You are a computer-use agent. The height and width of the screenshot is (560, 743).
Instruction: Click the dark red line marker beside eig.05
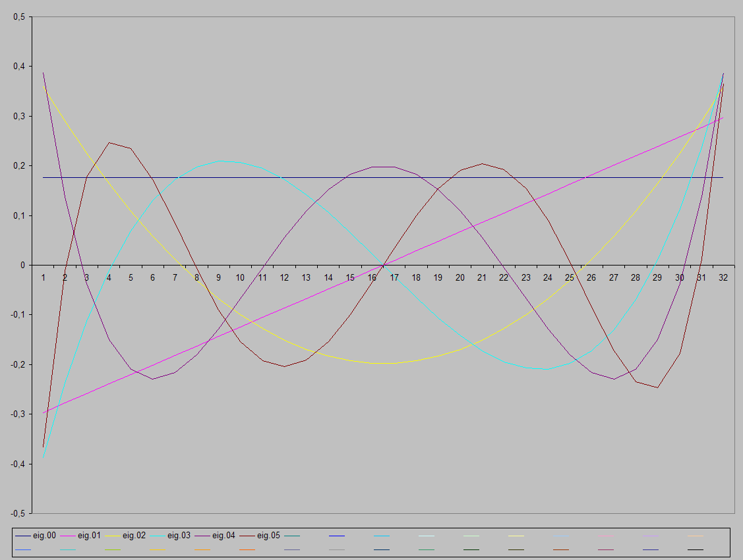pos(247,536)
